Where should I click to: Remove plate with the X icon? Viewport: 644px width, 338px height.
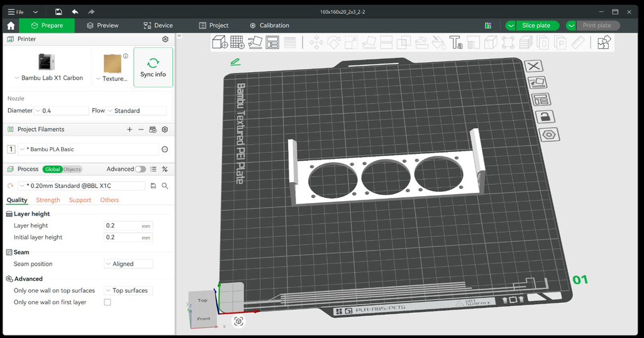coord(533,65)
